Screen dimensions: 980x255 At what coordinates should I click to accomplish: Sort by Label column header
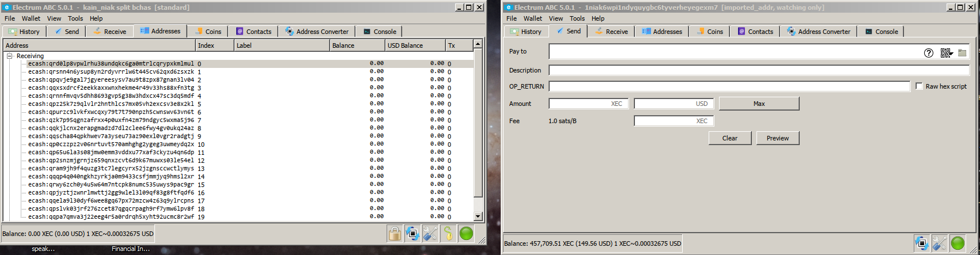coord(282,45)
